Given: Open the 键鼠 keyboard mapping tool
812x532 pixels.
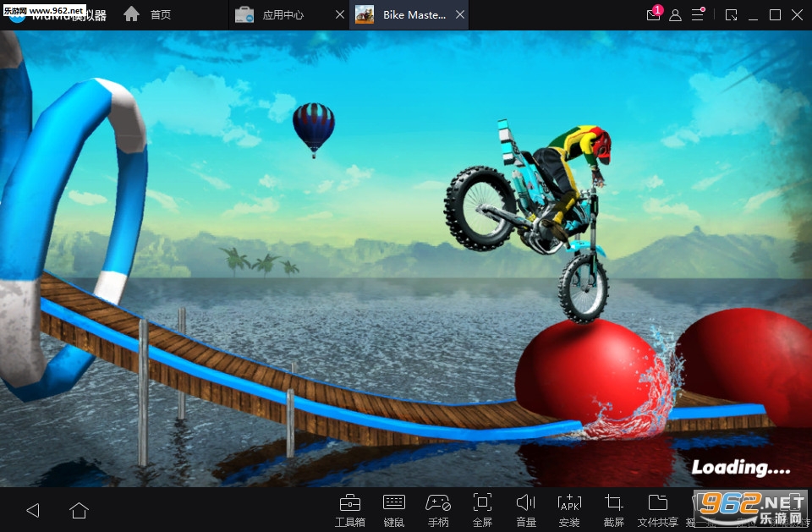Looking at the screenshot, I should pyautogui.click(x=393, y=510).
